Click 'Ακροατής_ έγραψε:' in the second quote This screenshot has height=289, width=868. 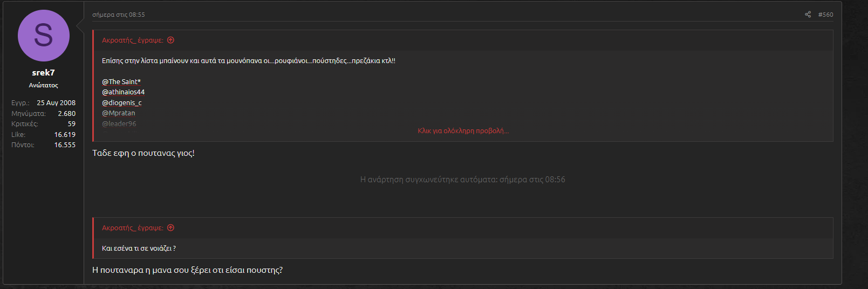pyautogui.click(x=133, y=228)
